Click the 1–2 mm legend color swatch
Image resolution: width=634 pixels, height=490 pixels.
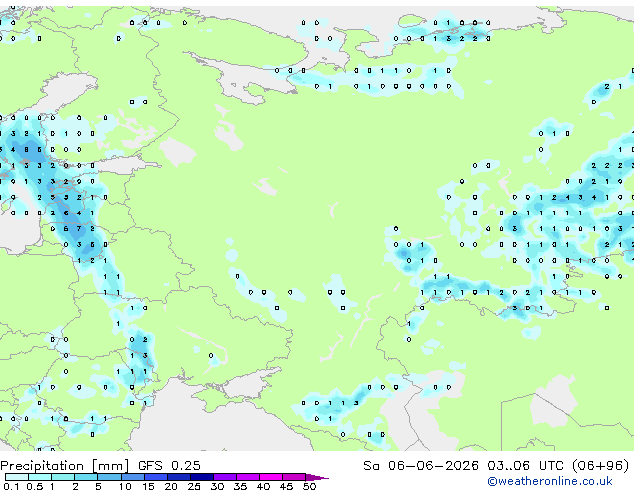click(63, 477)
